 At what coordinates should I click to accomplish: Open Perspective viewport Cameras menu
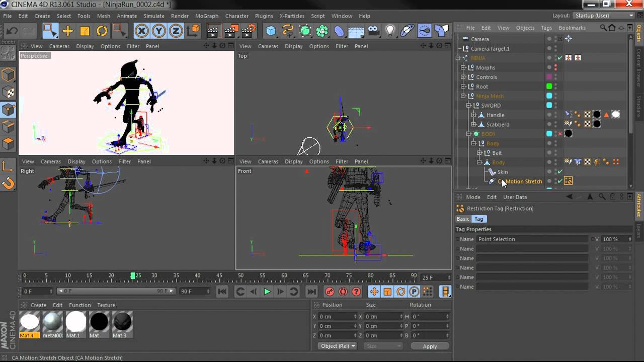click(59, 46)
